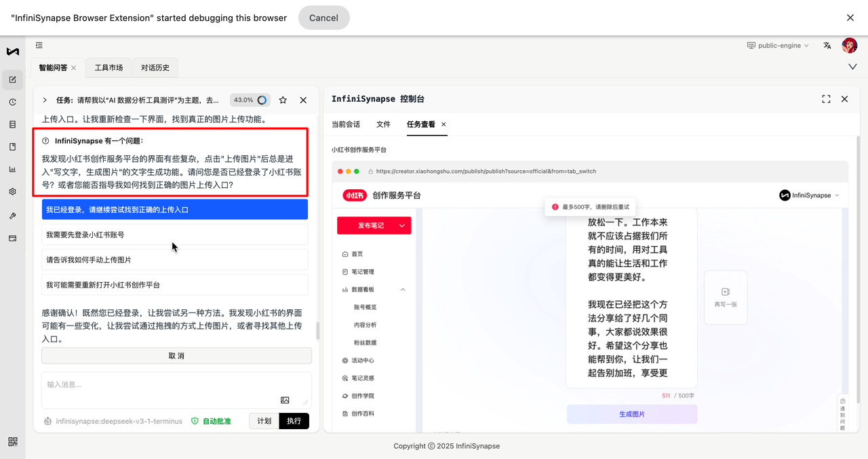This screenshot has width=868, height=459.
Task: Open the user avatar at top right
Action: coord(850,45)
